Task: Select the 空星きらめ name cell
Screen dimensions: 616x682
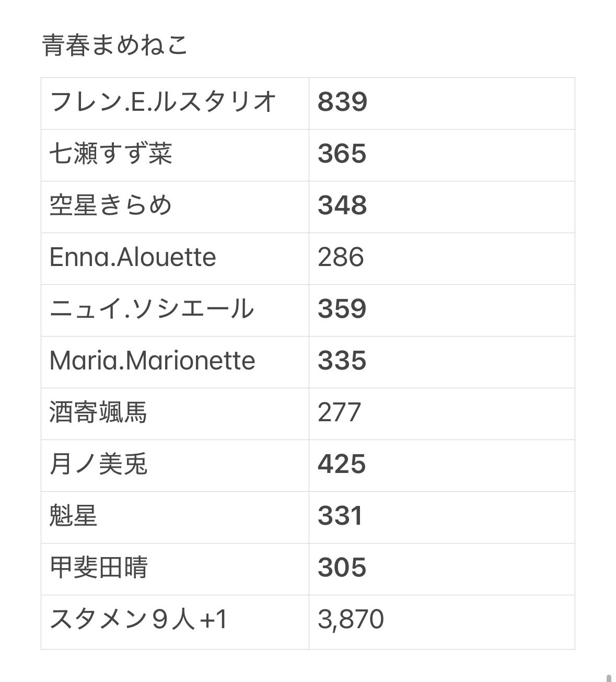Action: coord(111,205)
